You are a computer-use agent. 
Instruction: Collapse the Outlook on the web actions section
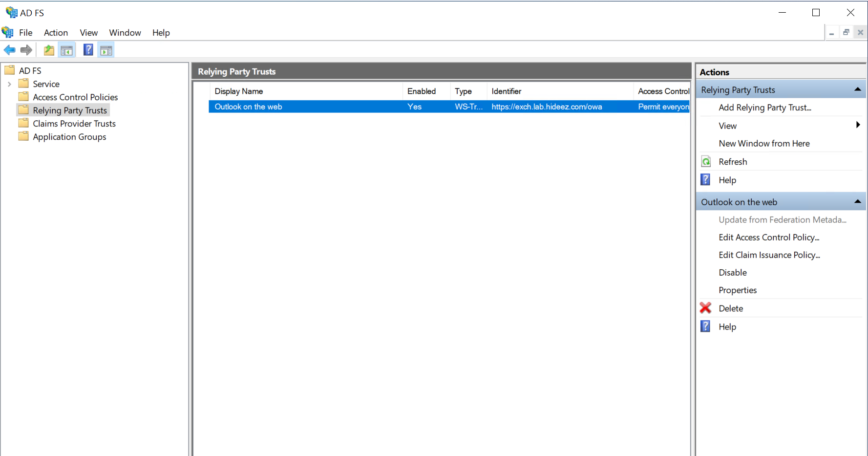pos(857,202)
